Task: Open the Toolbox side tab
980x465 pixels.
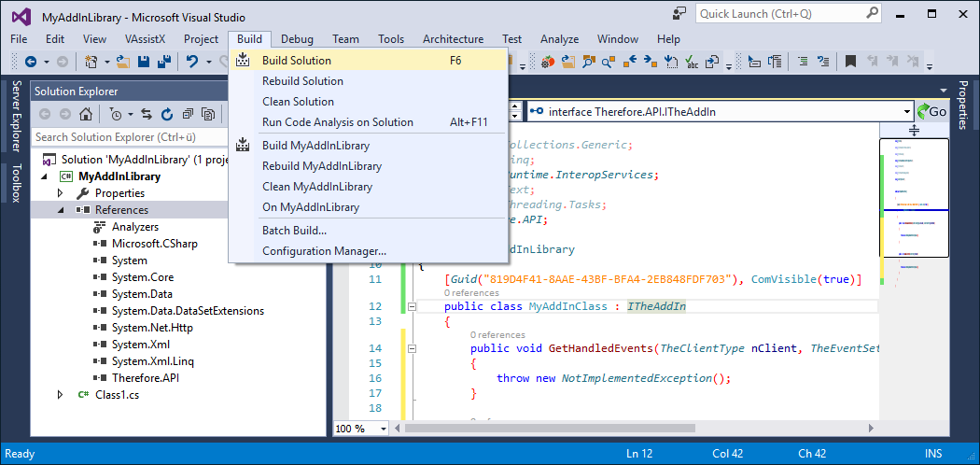Action: 16,182
